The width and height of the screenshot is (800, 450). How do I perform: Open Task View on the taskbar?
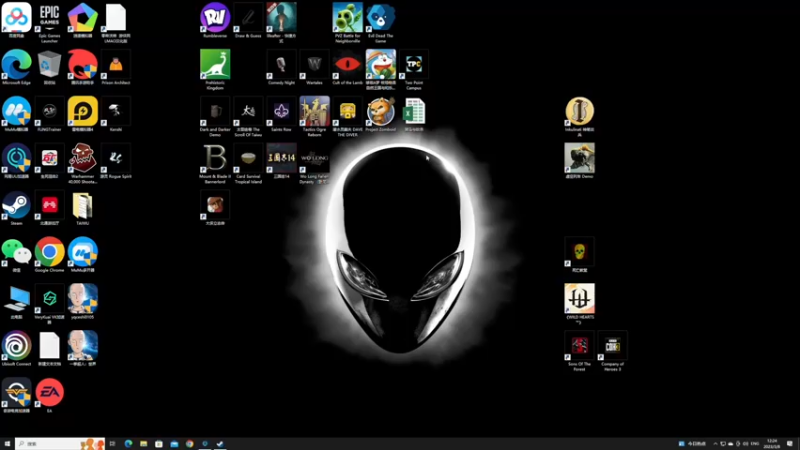pyautogui.click(x=113, y=444)
